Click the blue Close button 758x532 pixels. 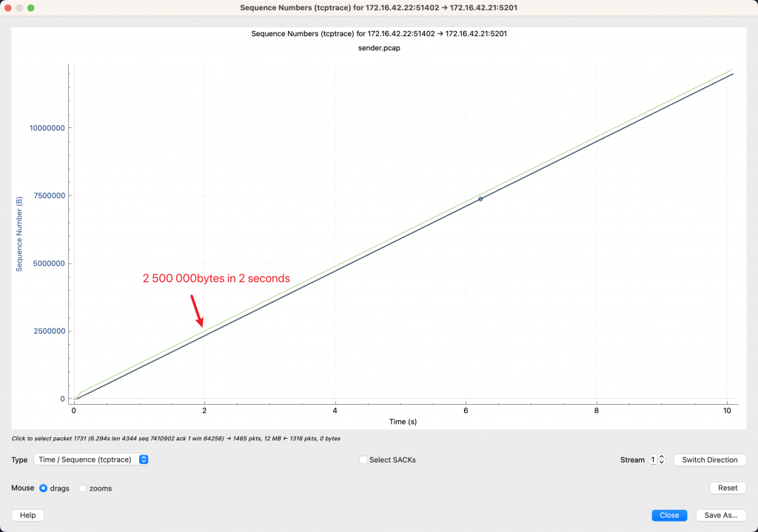point(669,515)
